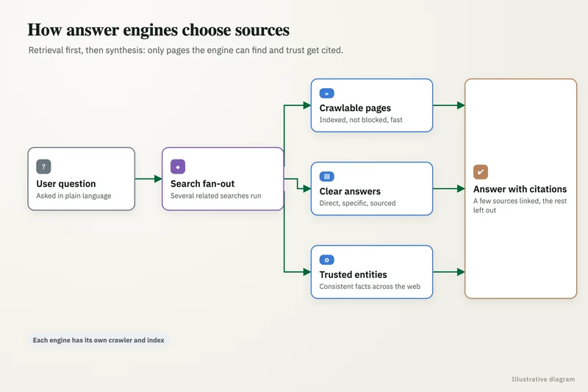Select the 'User question' heading
This screenshot has height=392, width=588.
pos(66,184)
